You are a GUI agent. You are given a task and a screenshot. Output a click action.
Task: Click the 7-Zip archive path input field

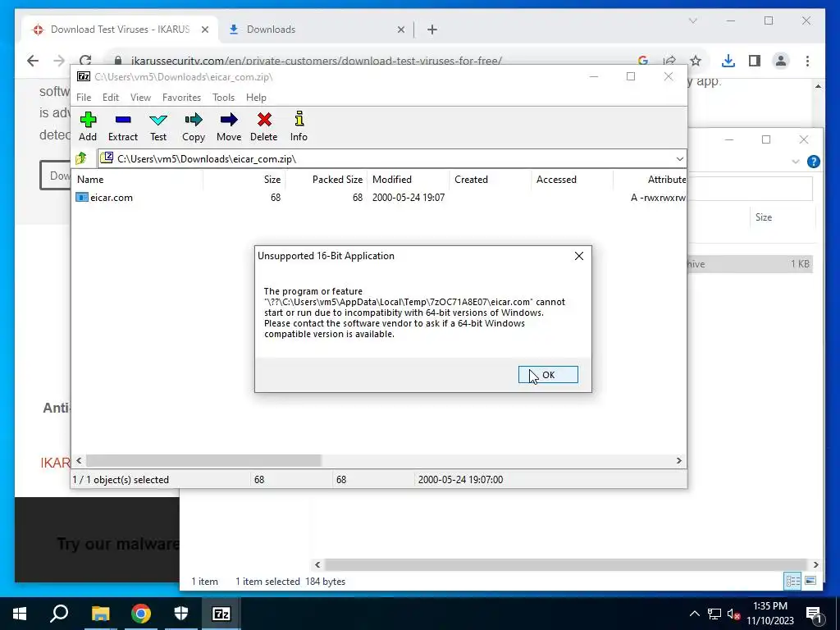(x=385, y=158)
